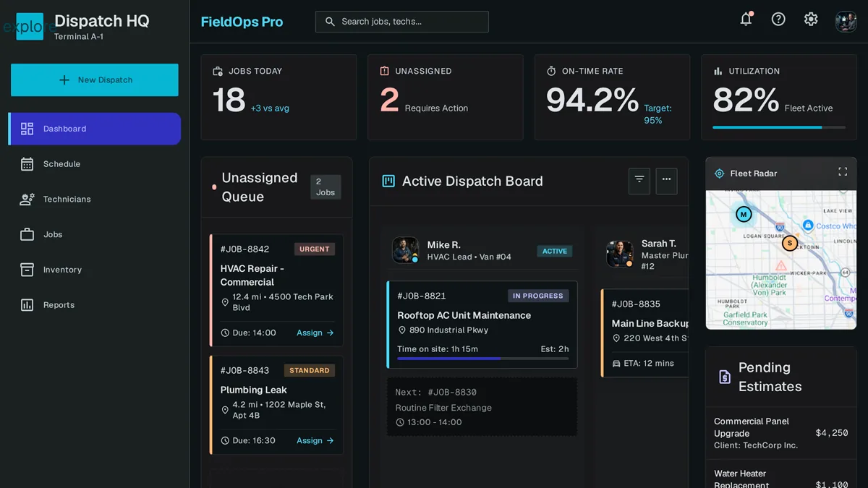Click the IN PROGRESS badge on #JOB-8821
The width and height of the screenshot is (868, 488).
[538, 296]
